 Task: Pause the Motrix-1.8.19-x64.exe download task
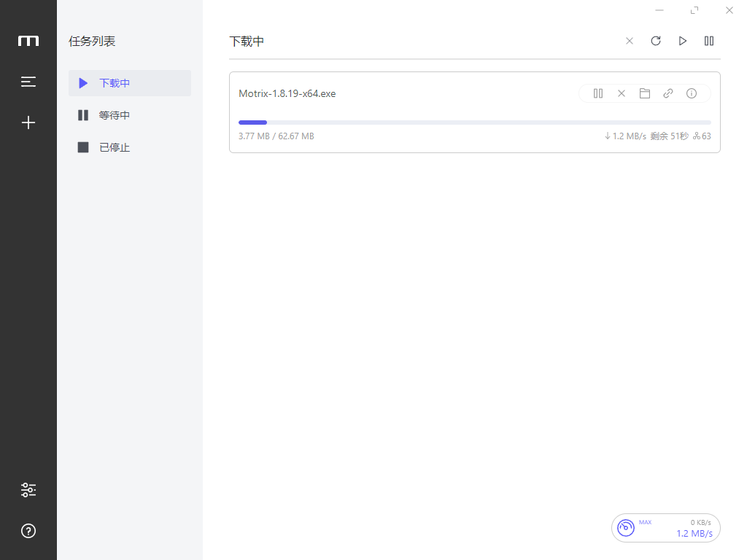click(598, 93)
